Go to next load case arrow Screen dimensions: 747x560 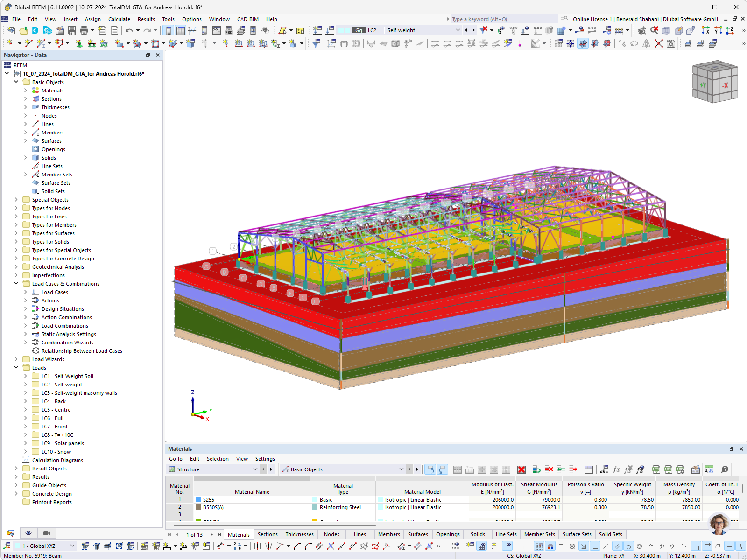(473, 30)
